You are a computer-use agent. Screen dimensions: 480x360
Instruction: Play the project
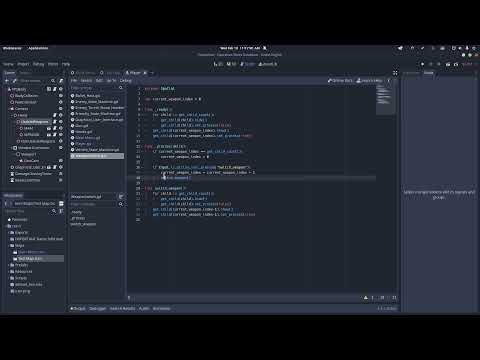tap(422, 64)
